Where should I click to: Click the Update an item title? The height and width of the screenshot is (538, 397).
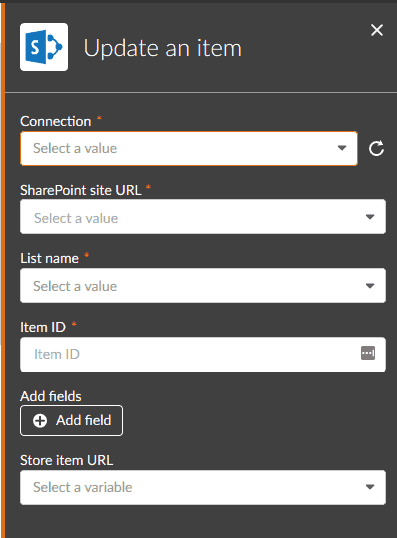click(x=163, y=48)
